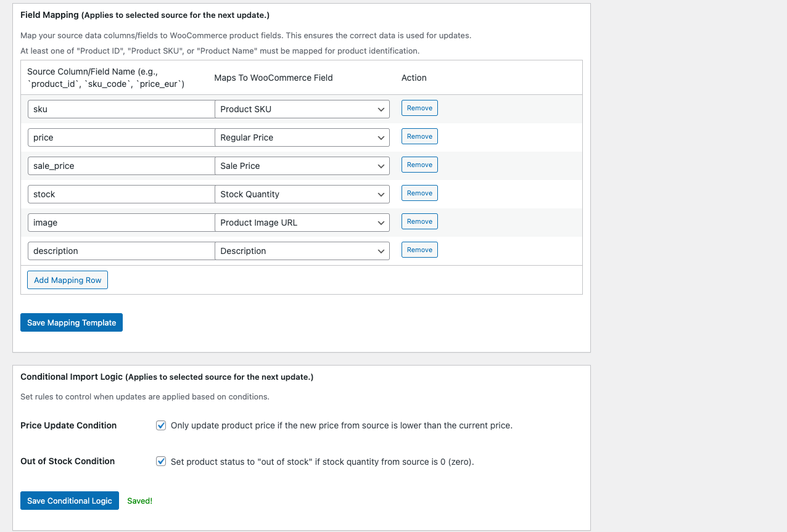Remove the image mapping row
The width and height of the screenshot is (787, 532).
point(419,221)
